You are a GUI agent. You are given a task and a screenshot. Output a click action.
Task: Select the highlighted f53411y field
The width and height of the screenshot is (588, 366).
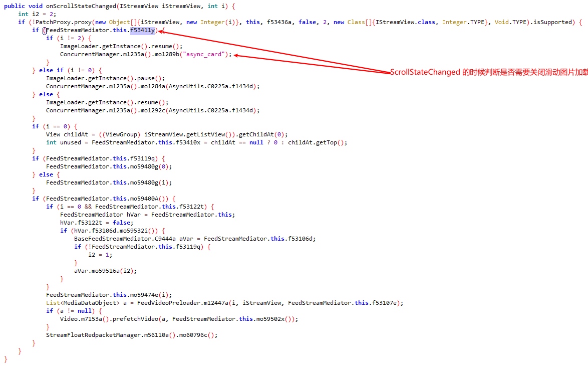(142, 30)
